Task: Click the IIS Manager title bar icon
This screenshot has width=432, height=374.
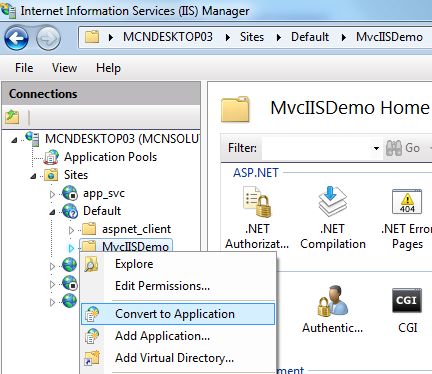Action: point(8,11)
